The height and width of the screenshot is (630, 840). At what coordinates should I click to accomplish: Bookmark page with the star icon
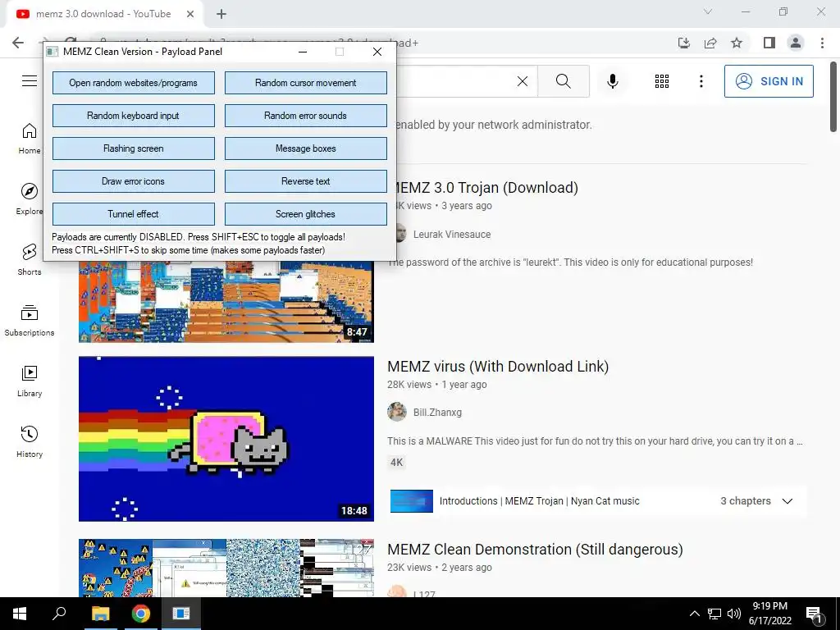[737, 43]
